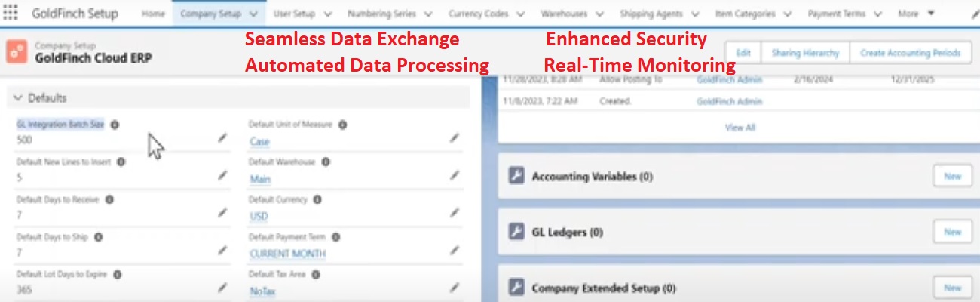Click Create Accounting Periods button
The image size is (980, 302).
(911, 53)
